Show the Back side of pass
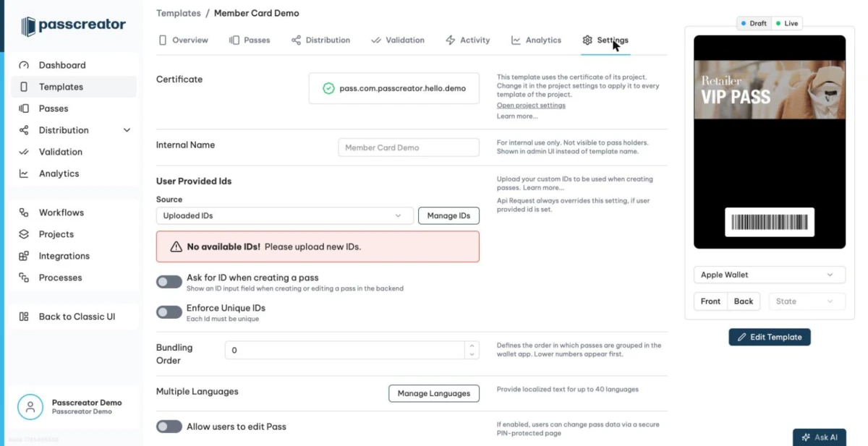This screenshot has width=868, height=446. point(744,301)
